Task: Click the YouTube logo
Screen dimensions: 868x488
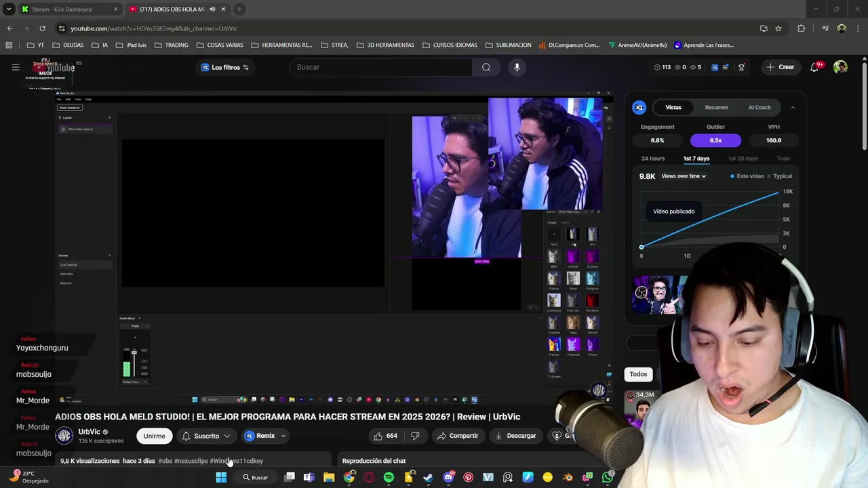Action: click(x=54, y=67)
